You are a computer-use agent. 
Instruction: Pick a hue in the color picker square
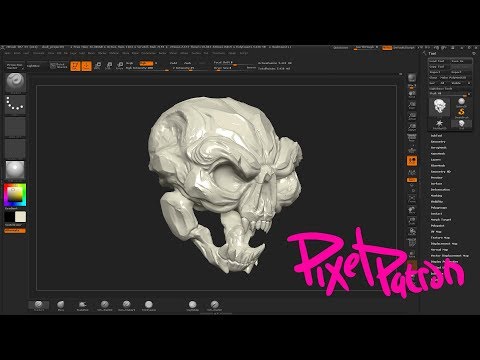tap(15, 195)
